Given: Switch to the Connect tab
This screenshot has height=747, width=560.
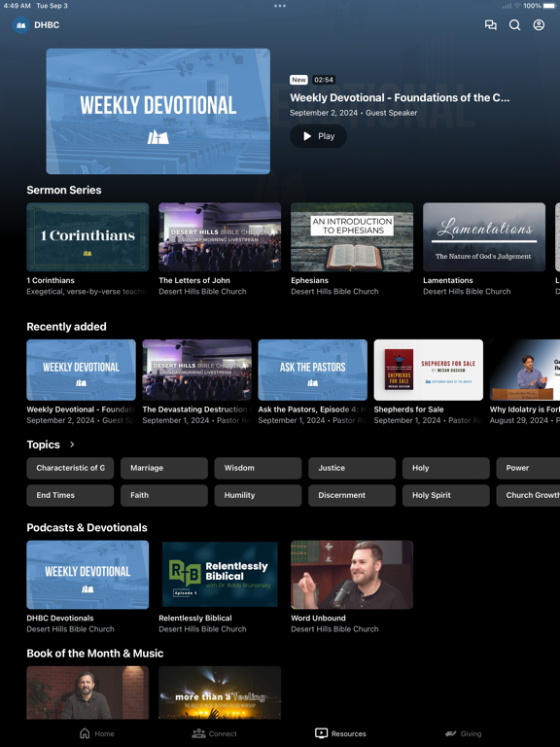Looking at the screenshot, I should (214, 733).
